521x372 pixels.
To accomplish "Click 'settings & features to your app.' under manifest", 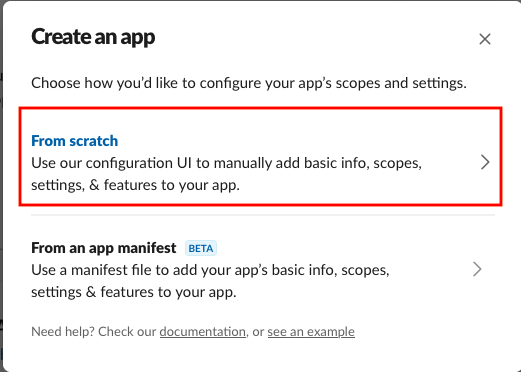I will [134, 292].
